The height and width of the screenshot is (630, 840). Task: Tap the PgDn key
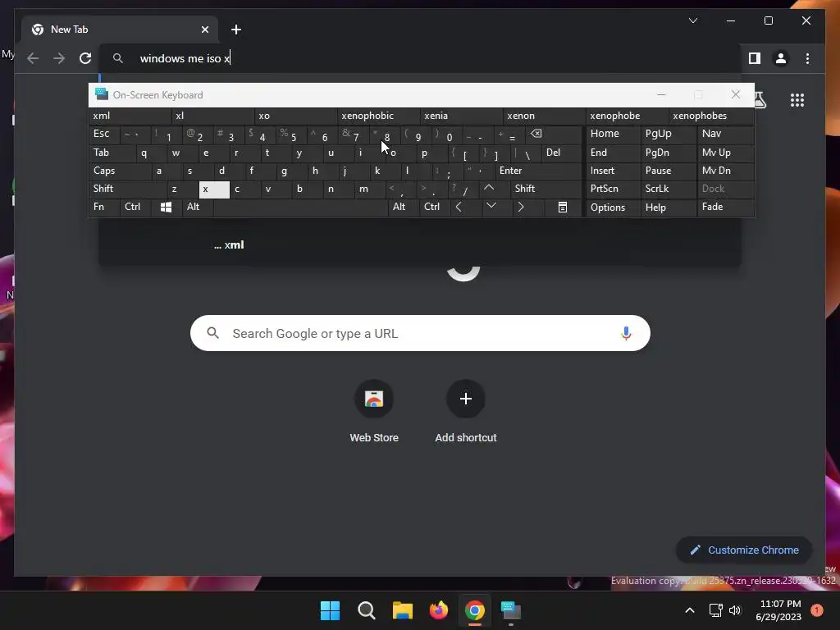(668, 153)
